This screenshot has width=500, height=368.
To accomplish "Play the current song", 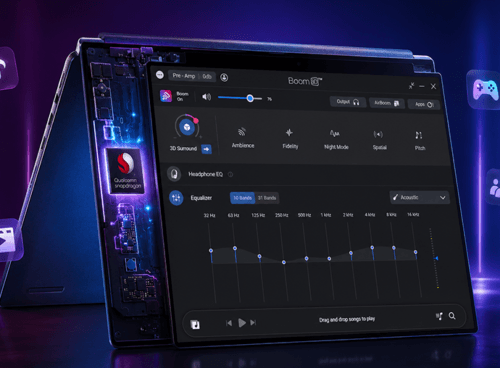I will (242, 323).
